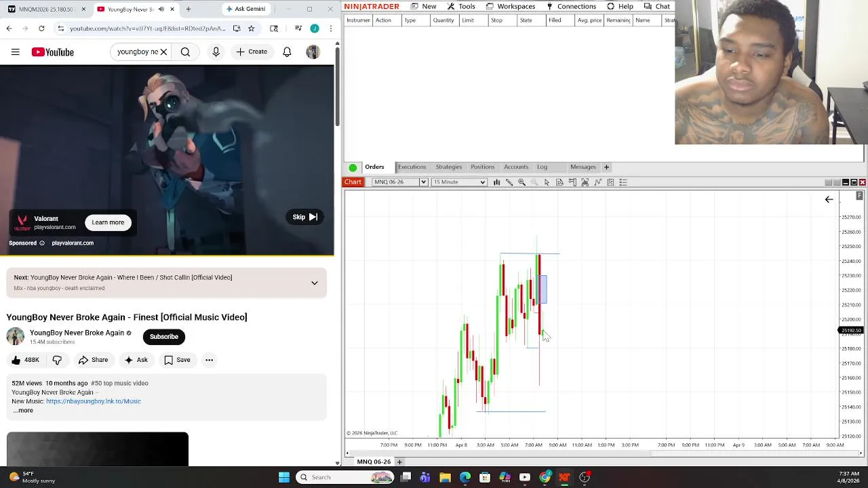Click the Chrome back arrow

point(9,28)
